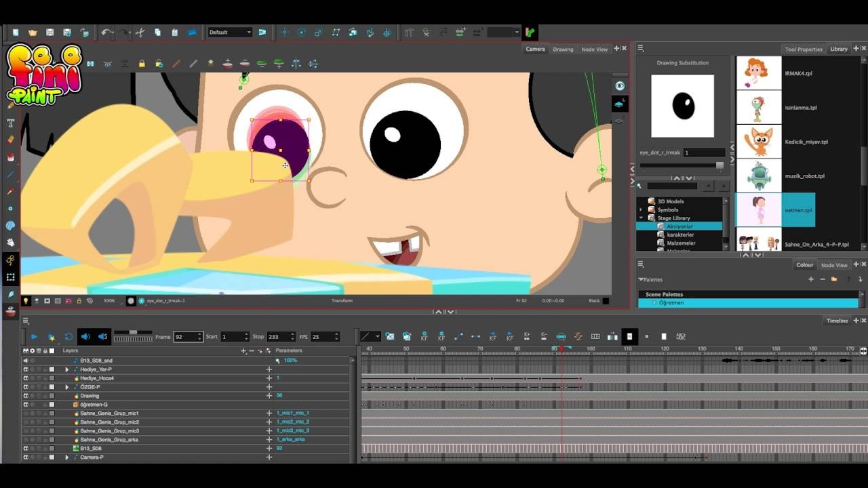Image resolution: width=868 pixels, height=488 pixels.
Task: Adjust the Drawing Substitution slider handle
Action: [719, 165]
